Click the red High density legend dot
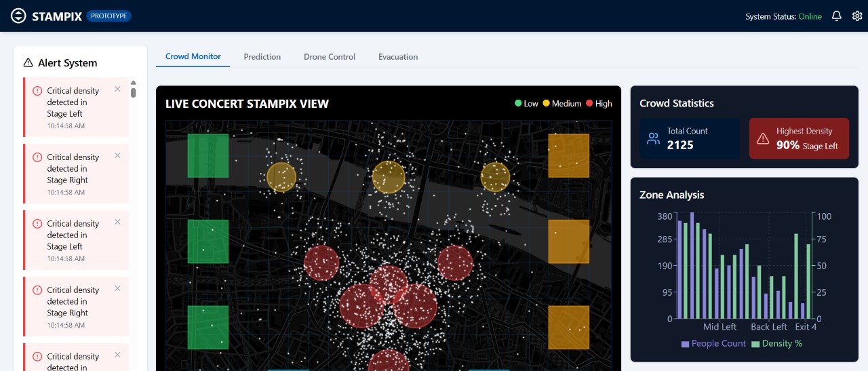This screenshot has width=868, height=371. (589, 104)
